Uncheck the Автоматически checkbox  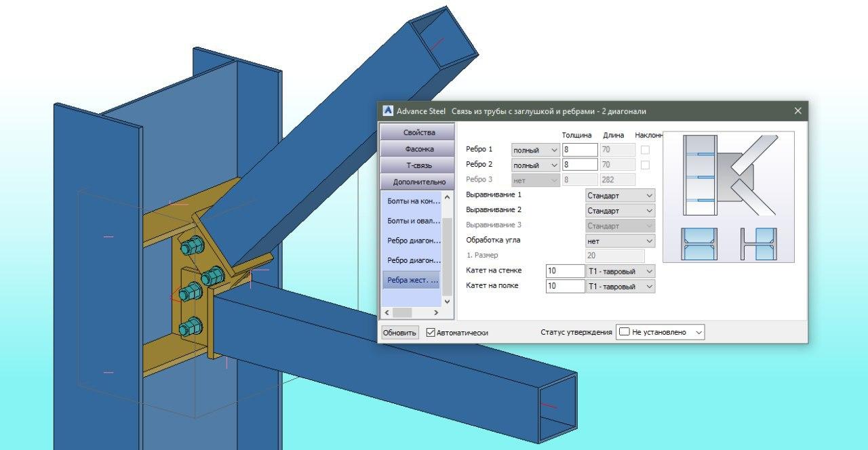431,333
